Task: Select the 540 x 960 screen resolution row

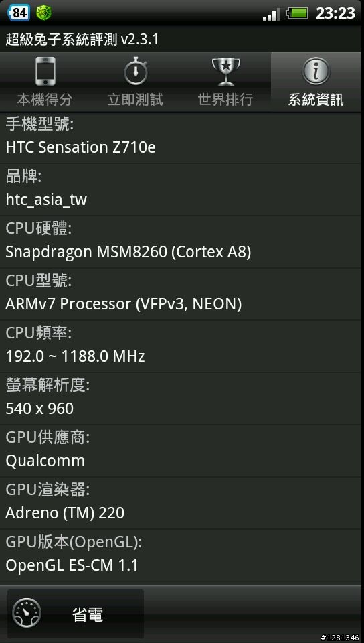Action: click(x=181, y=399)
